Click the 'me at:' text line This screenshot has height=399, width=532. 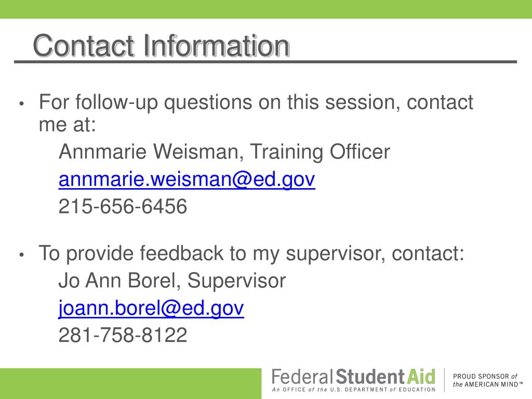pos(67,125)
